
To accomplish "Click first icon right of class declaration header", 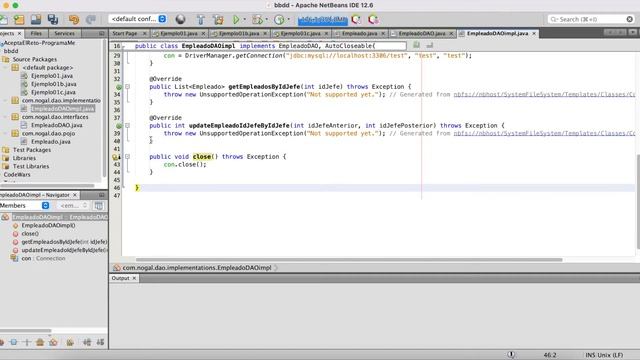I will click(x=416, y=45).
